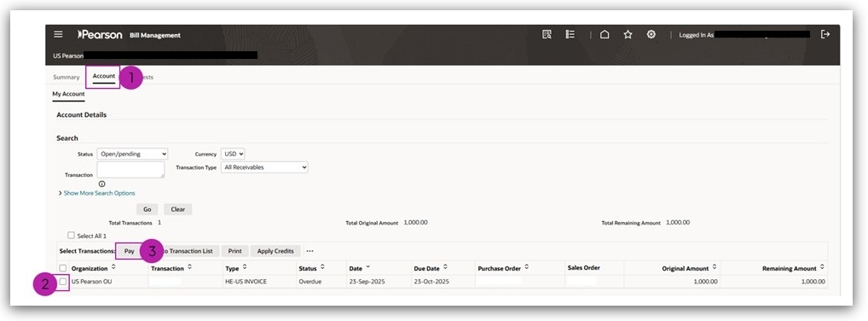Screen dimensions: 868x321
Task: Click the Pay button
Action: (130, 251)
